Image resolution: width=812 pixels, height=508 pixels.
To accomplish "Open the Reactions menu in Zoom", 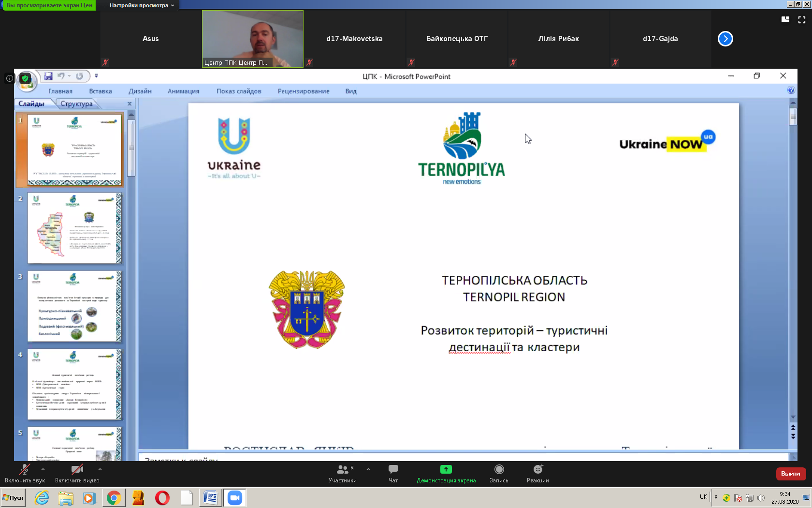I will click(x=538, y=474).
